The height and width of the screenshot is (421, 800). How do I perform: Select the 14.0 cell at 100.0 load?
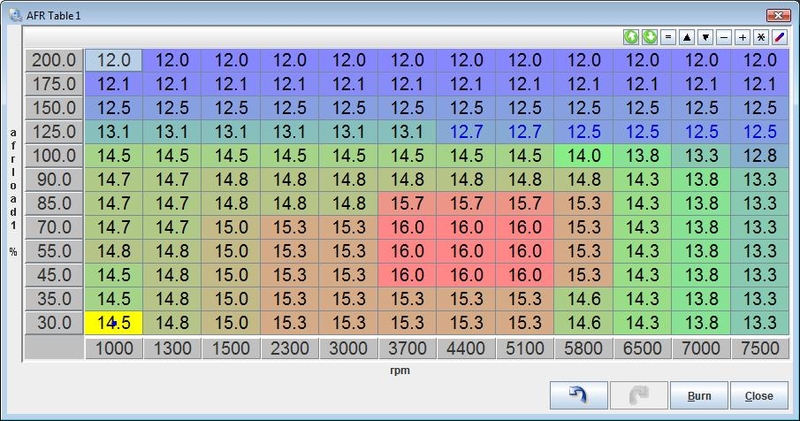pyautogui.click(x=584, y=156)
